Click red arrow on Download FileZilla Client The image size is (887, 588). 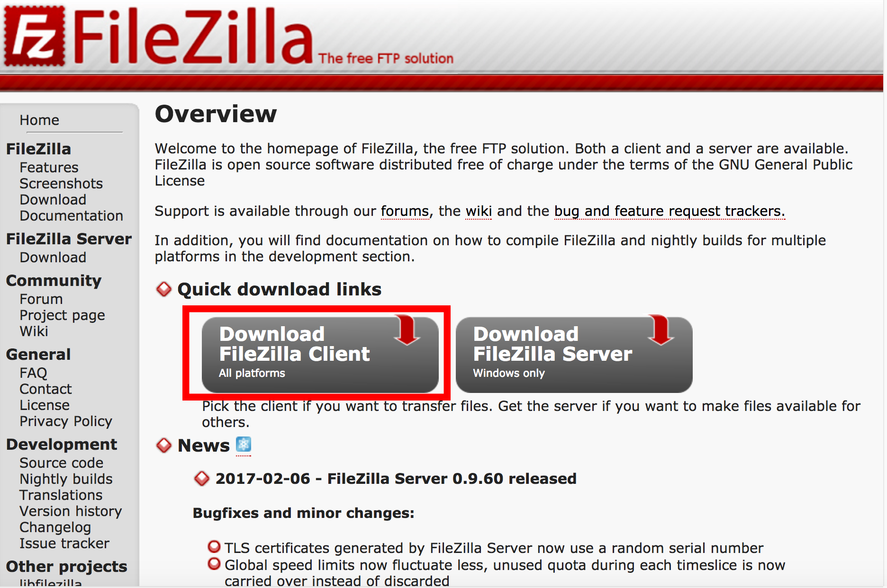click(407, 330)
